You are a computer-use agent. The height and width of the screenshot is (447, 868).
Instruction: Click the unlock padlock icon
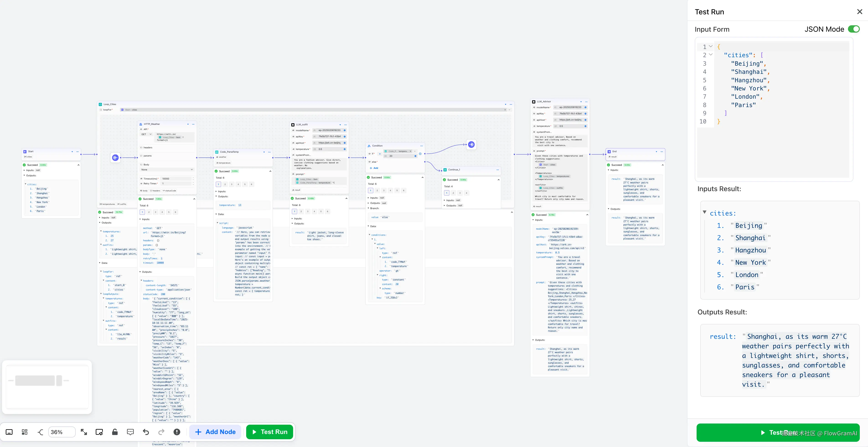pos(115,432)
